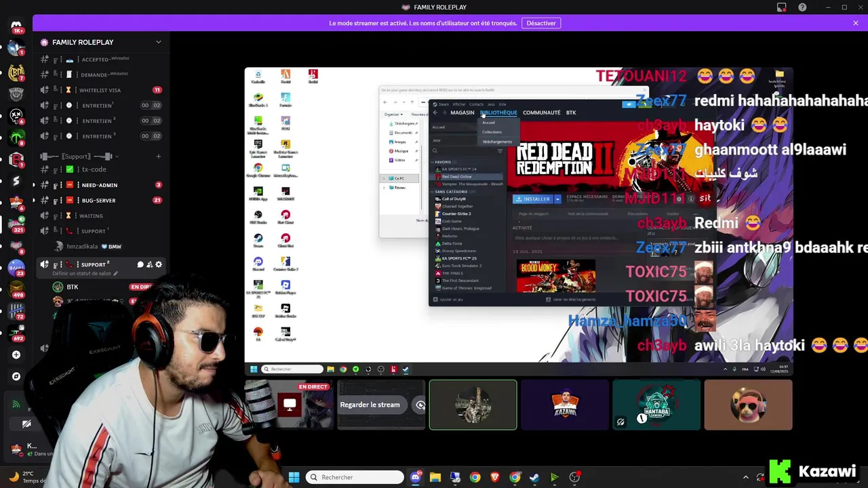Add channel to Support category

[x=158, y=157]
